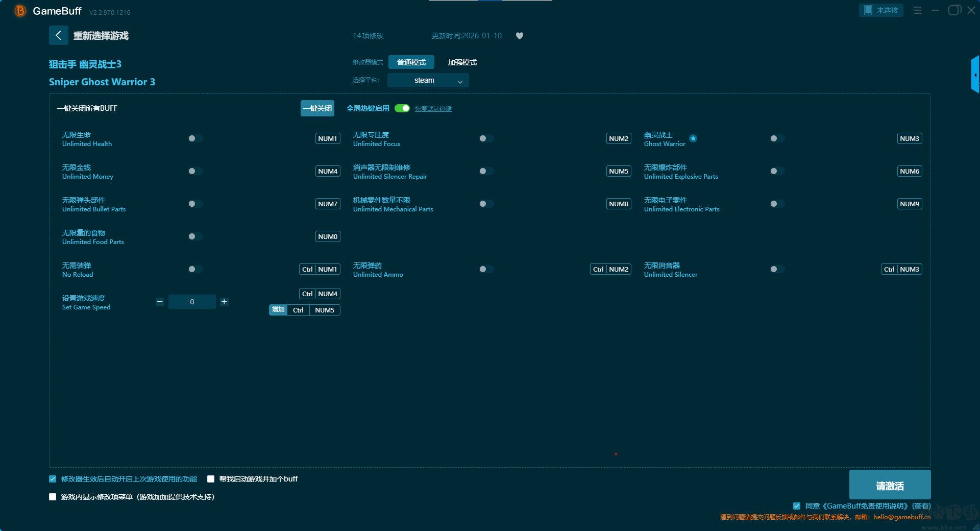Switch to 加强模式 enhanced mode tab
The width and height of the screenshot is (980, 531).
[x=462, y=62]
